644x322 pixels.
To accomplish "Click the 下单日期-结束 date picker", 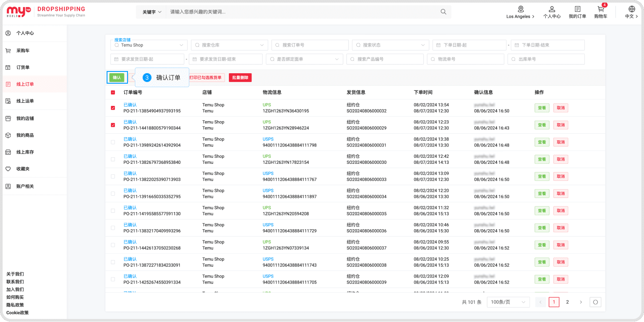I will [547, 45].
